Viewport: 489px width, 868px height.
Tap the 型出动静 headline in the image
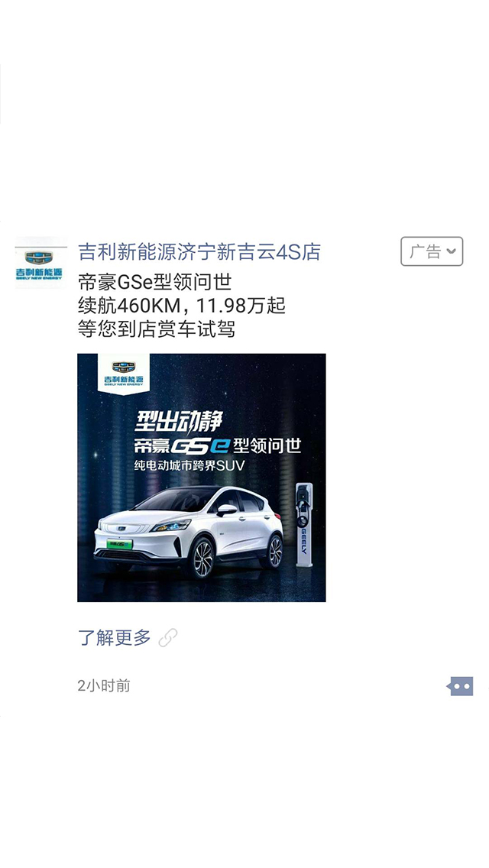[178, 422]
